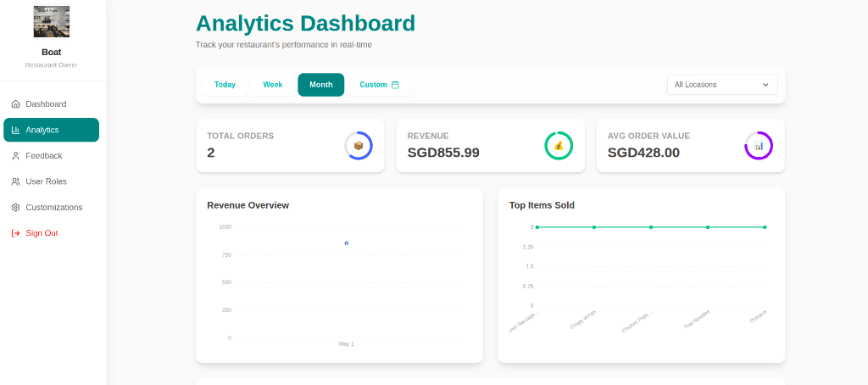This screenshot has height=385, width=868.
Task: Click the 'REVENUE' card label
Action: (428, 136)
